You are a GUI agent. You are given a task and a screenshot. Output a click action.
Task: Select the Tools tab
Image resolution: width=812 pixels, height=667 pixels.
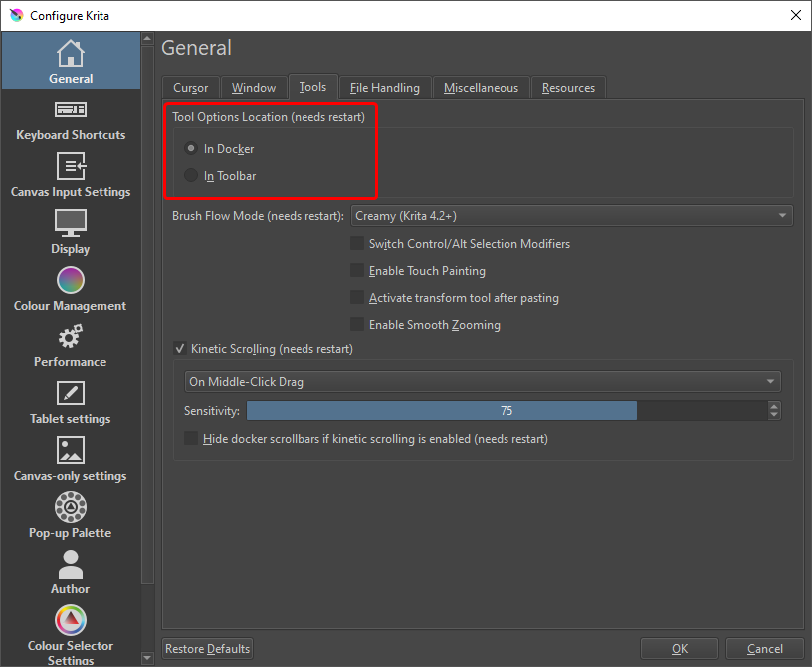pos(312,86)
